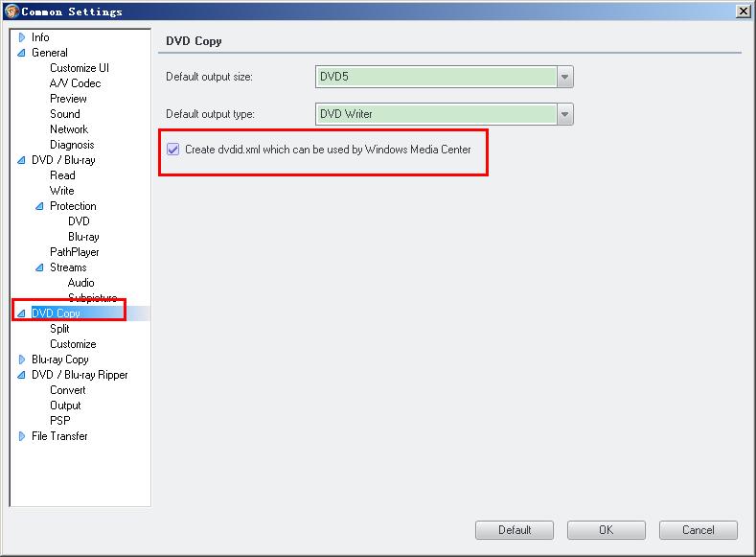Open the Default output type dropdown arrow

point(564,114)
